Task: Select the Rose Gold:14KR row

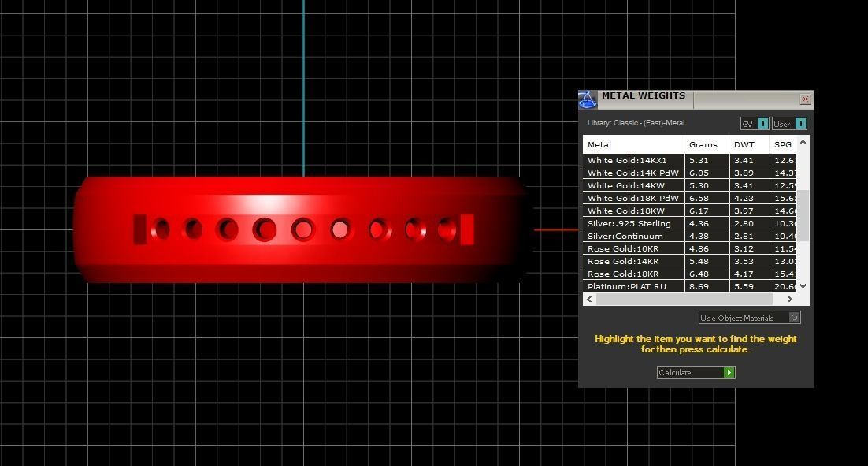Action: tap(690, 261)
